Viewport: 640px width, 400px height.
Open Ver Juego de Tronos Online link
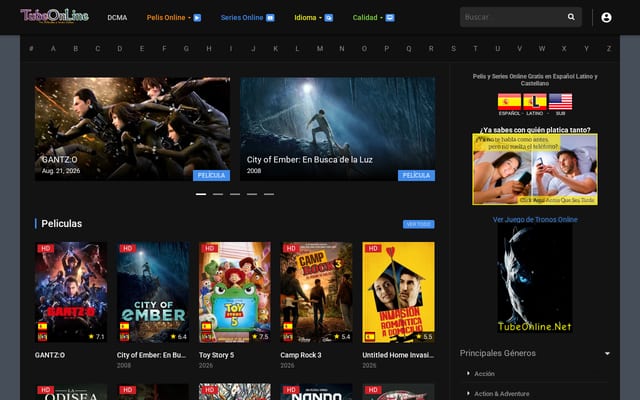pos(535,220)
